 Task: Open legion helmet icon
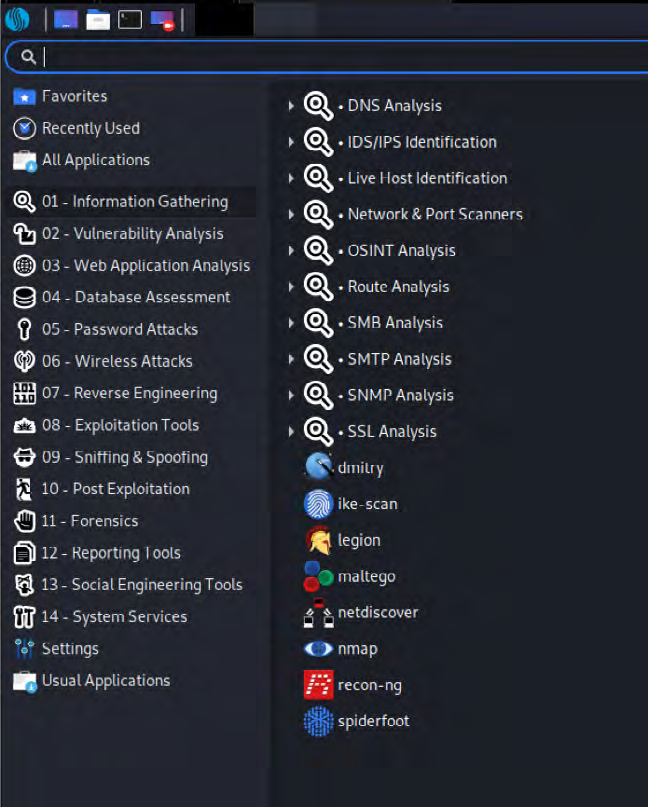point(318,540)
